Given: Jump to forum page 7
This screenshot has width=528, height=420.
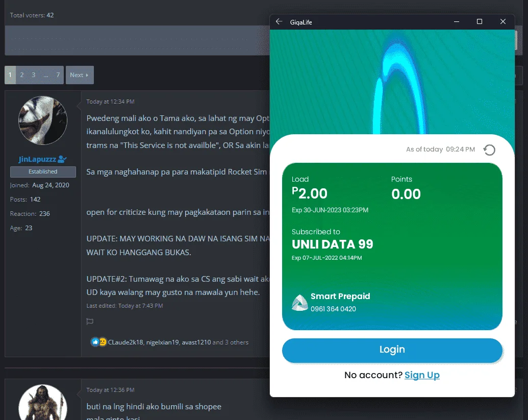Looking at the screenshot, I should pyautogui.click(x=58, y=75).
